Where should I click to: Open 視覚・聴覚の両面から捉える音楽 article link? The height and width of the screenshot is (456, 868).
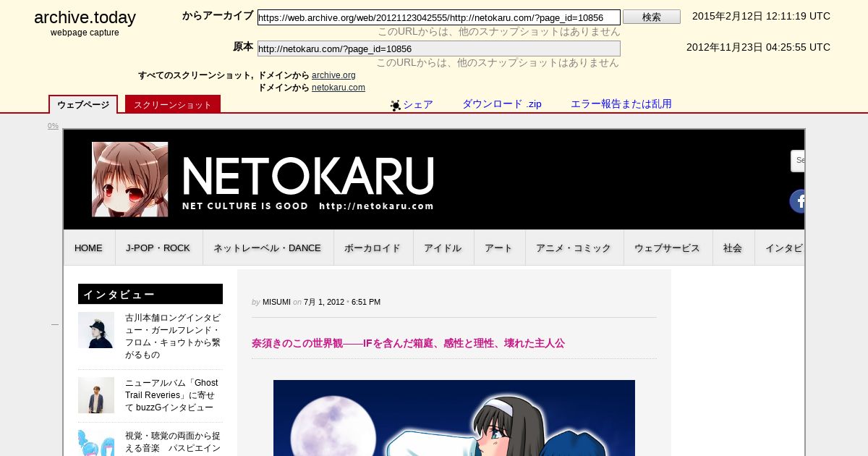tap(173, 442)
